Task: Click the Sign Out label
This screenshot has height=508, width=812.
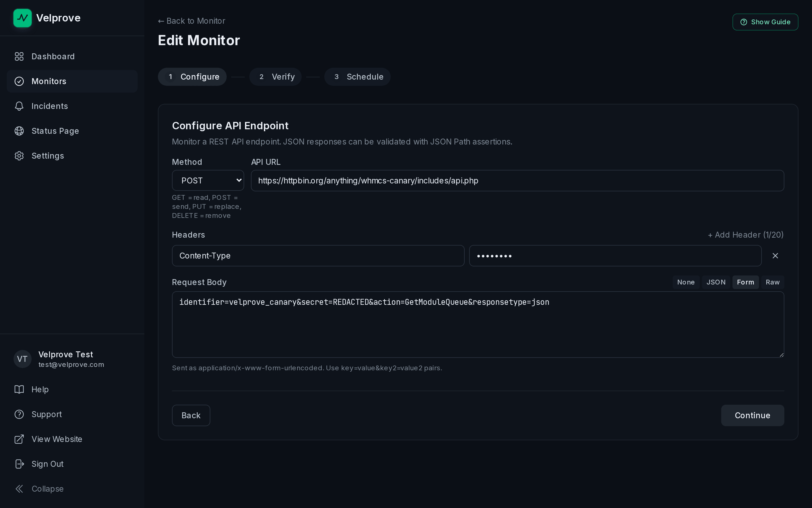Action: [x=47, y=464]
